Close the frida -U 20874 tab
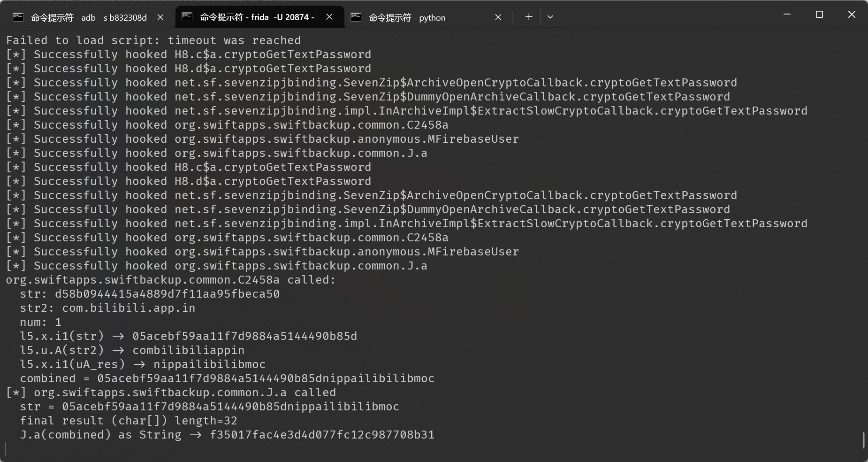This screenshot has height=462, width=868. [x=329, y=17]
